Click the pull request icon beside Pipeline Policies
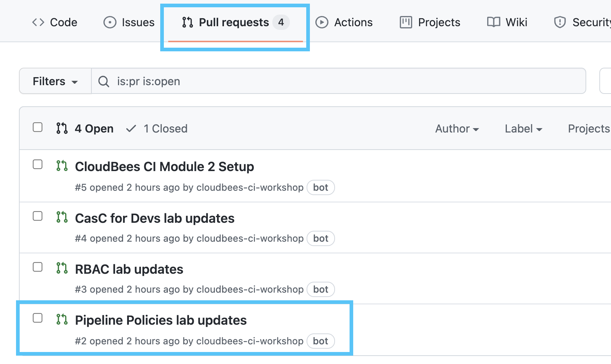This screenshot has width=611, height=364. pos(62,320)
